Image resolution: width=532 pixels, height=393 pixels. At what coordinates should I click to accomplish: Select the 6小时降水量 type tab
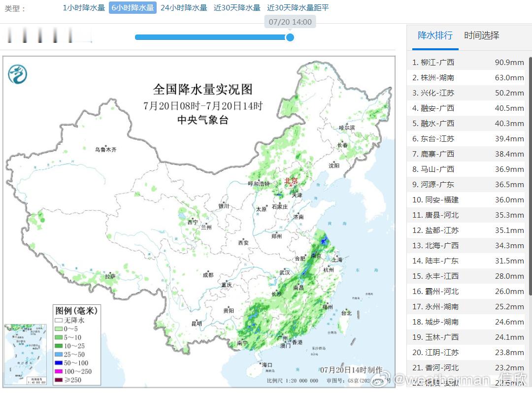point(133,8)
